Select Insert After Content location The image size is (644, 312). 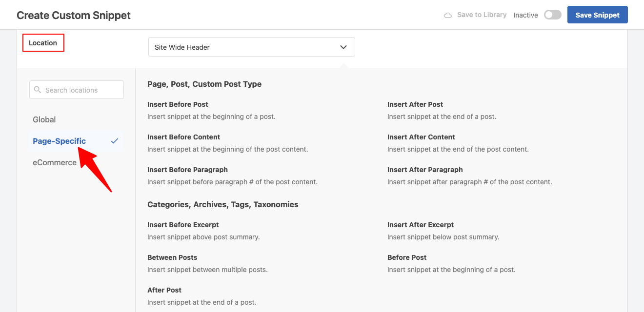click(421, 137)
